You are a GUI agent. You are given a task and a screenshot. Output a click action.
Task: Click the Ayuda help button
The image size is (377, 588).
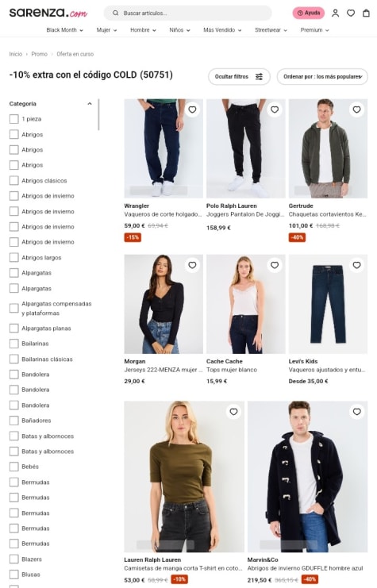pyautogui.click(x=309, y=13)
